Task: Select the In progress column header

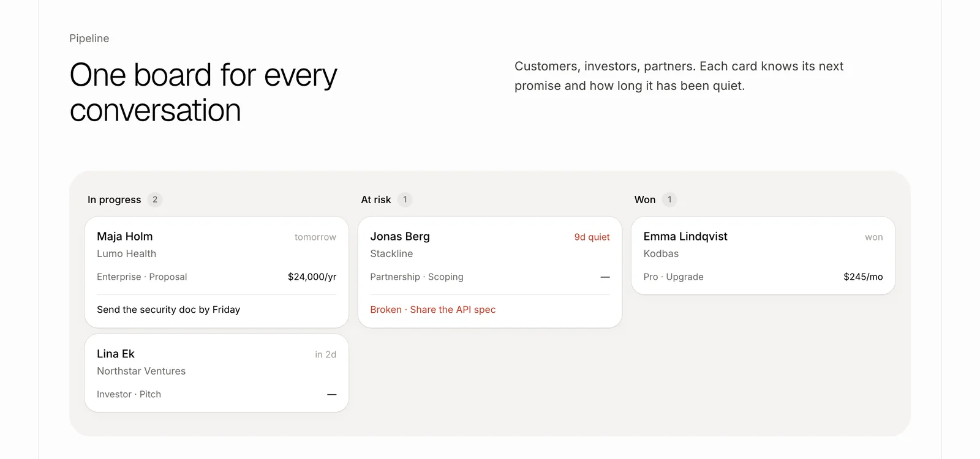Action: [114, 200]
